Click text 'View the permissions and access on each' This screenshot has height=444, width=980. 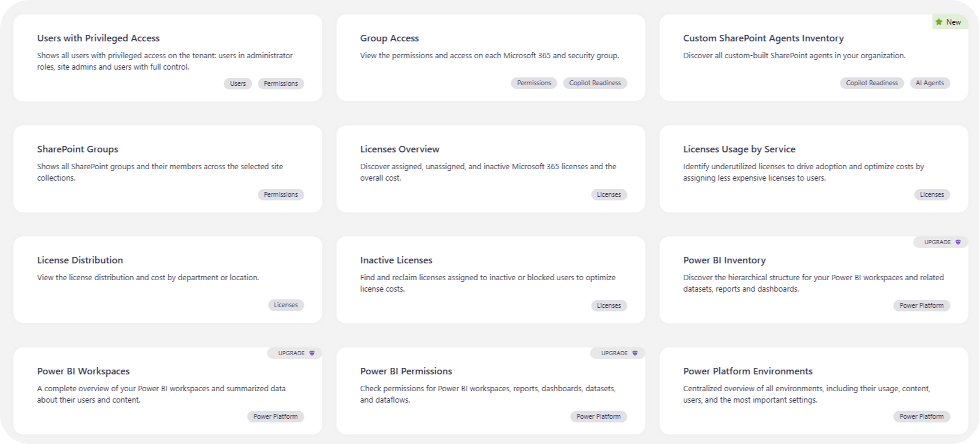(x=490, y=56)
